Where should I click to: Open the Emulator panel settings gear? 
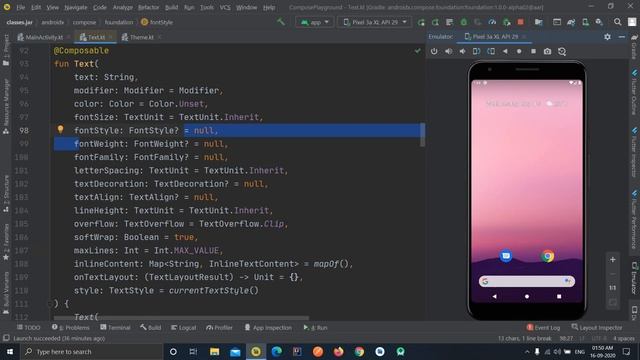[607, 37]
